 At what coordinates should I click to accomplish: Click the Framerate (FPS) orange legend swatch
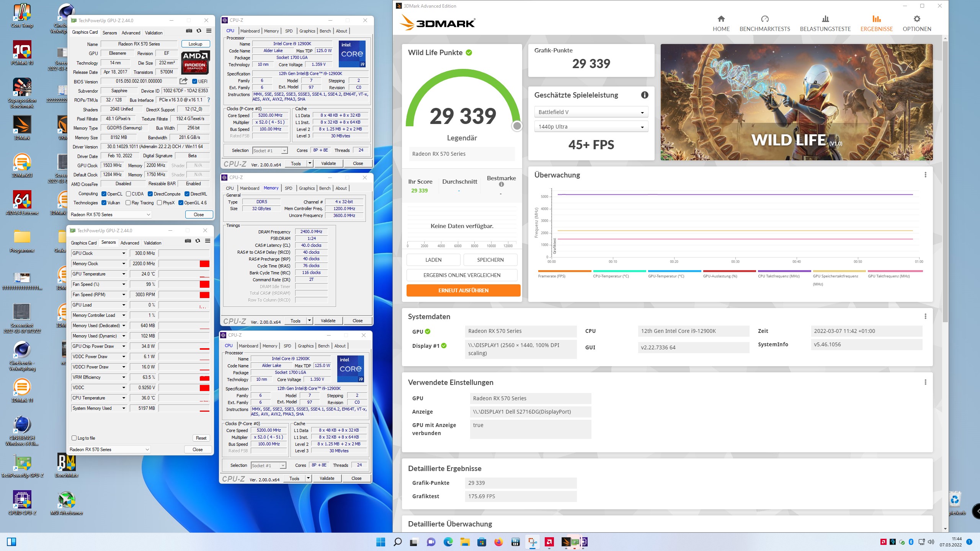click(564, 271)
